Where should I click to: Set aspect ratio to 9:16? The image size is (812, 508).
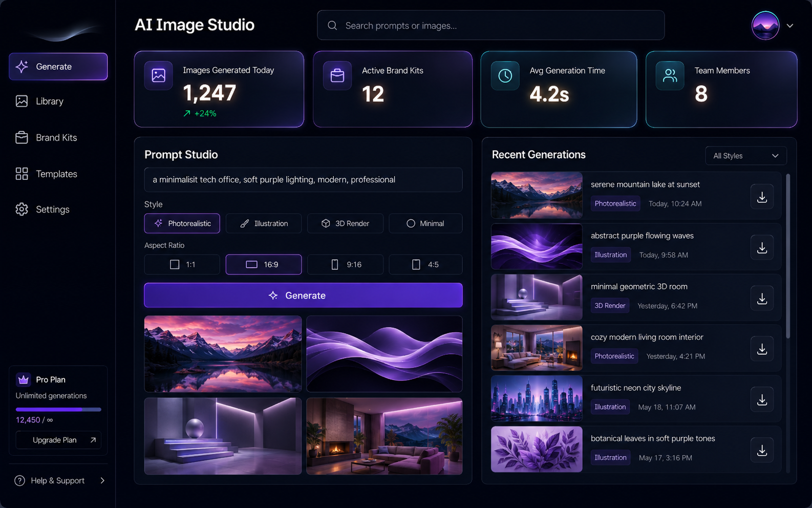pyautogui.click(x=345, y=265)
